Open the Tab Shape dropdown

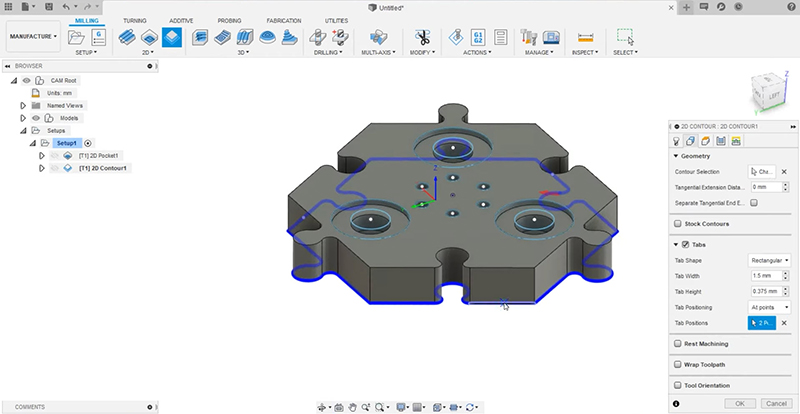coord(768,260)
